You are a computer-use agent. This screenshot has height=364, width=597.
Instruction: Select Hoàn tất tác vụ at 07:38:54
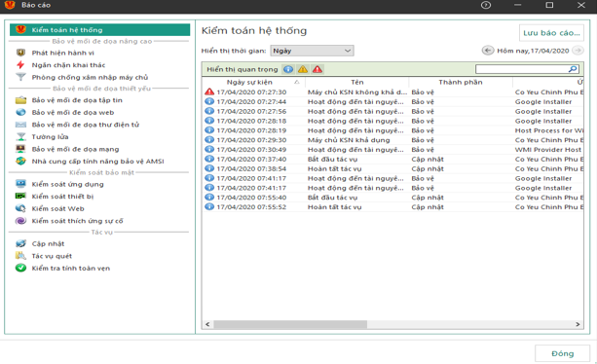coord(392,168)
